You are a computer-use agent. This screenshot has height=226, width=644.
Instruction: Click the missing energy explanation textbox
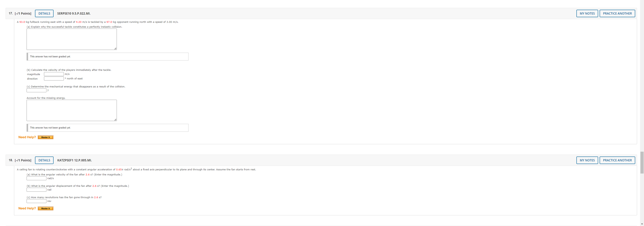pyautogui.click(x=72, y=110)
